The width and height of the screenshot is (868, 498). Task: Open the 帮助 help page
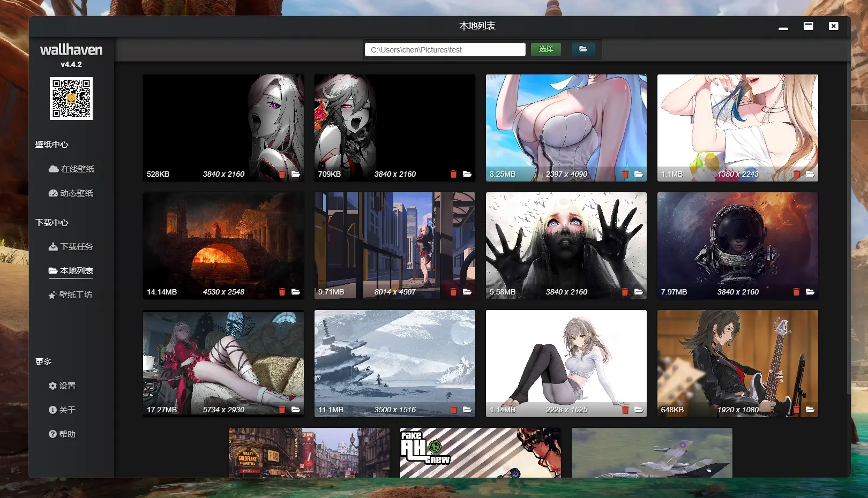pos(62,434)
